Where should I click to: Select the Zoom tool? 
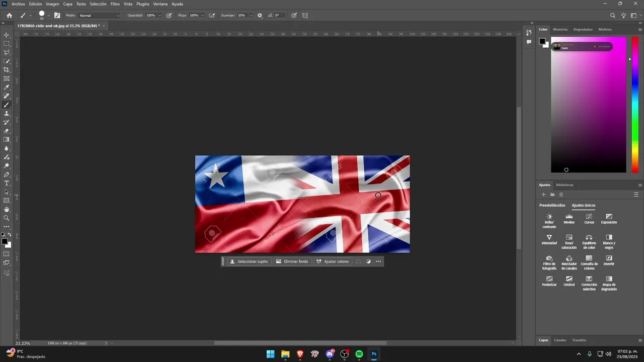point(7,218)
